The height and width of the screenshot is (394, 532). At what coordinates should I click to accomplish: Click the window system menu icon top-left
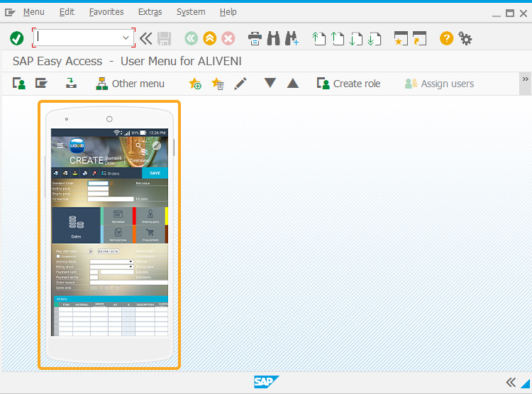coord(10,13)
